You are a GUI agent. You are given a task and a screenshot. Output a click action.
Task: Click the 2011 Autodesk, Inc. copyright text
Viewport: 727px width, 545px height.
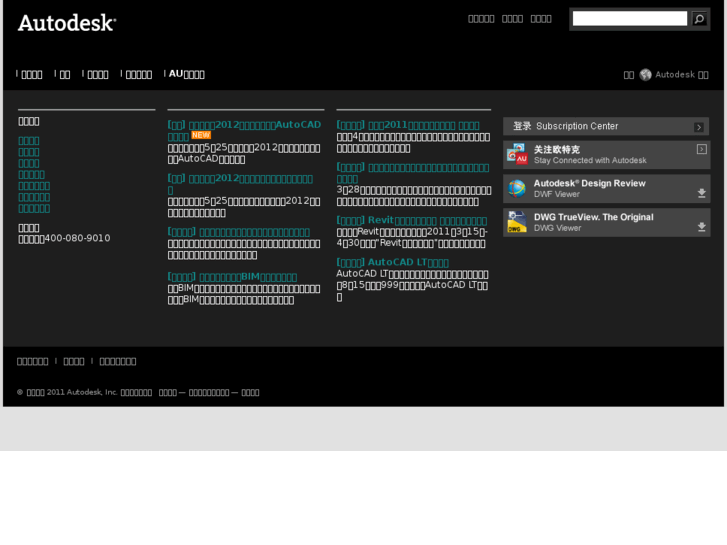pos(82,392)
